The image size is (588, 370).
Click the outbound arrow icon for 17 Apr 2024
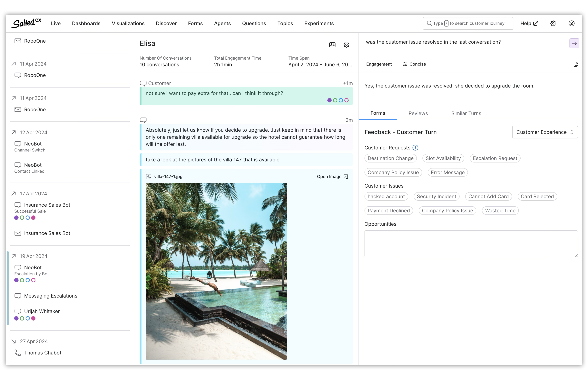tap(14, 194)
